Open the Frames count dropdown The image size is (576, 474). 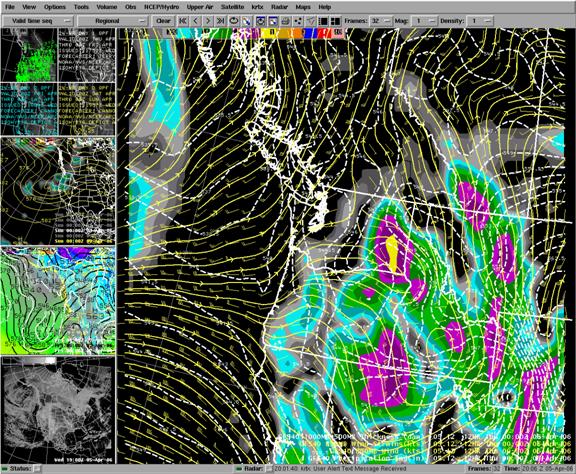380,21
